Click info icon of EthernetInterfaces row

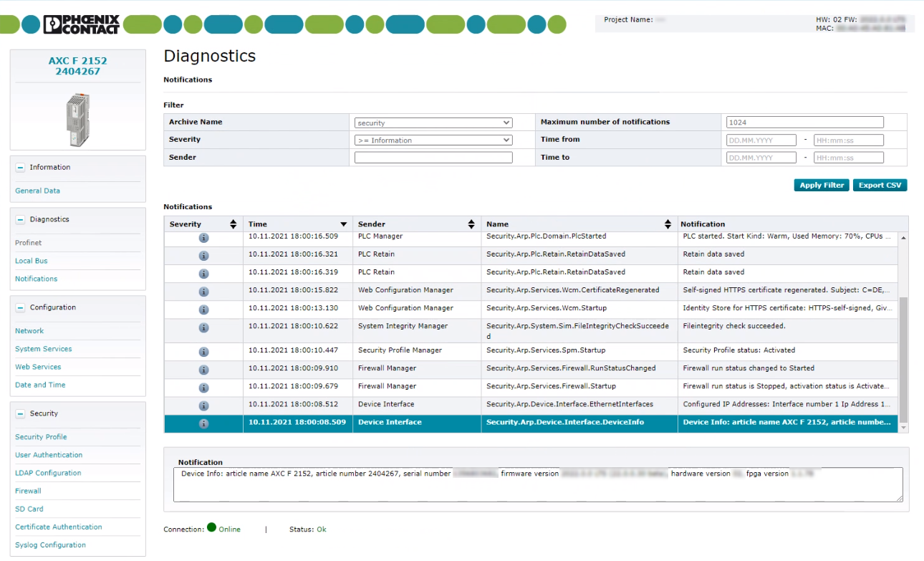click(x=203, y=406)
